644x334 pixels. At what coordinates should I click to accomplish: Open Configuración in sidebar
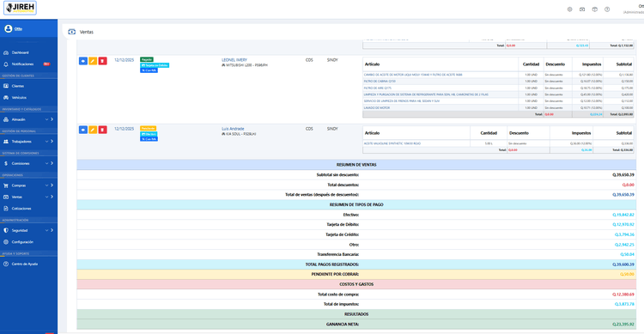(22, 242)
